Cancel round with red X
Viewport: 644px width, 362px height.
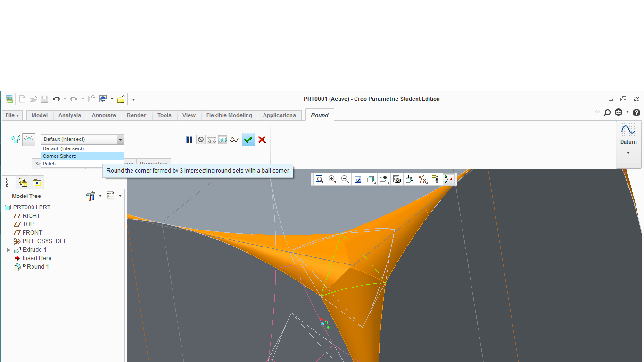click(262, 140)
